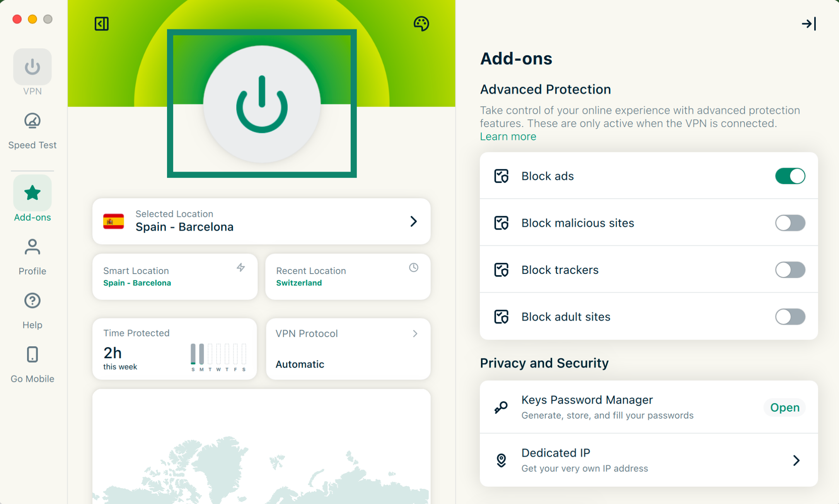Switch to VPN tab in sidebar
Screen dimensions: 839x504
(x=32, y=72)
